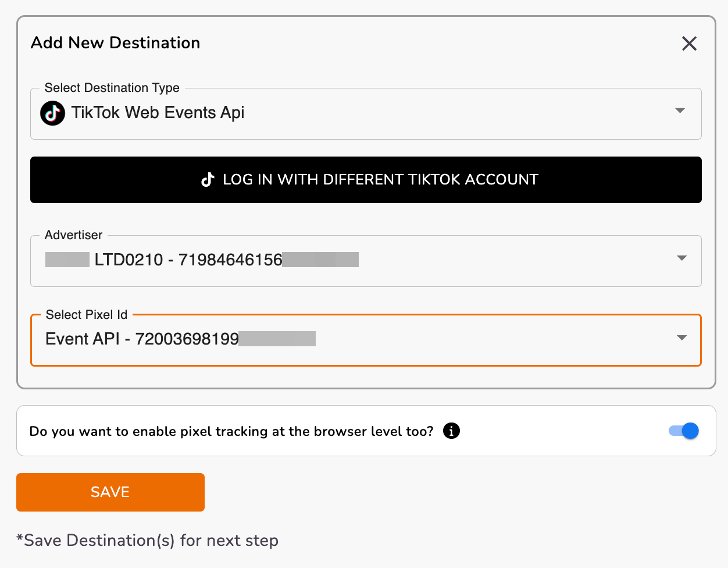The width and height of the screenshot is (728, 568).
Task: Click the Select Pixel Id label
Action: tap(87, 315)
